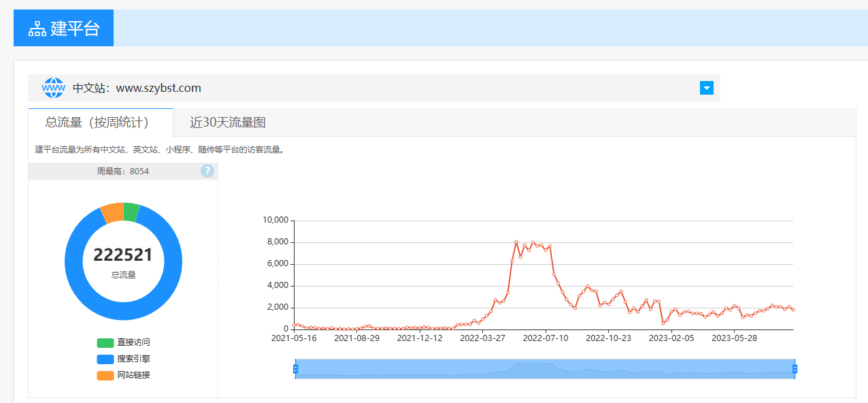Click x-axis label 2022-07-10
Viewport: 868px width, 403px height.
[546, 338]
